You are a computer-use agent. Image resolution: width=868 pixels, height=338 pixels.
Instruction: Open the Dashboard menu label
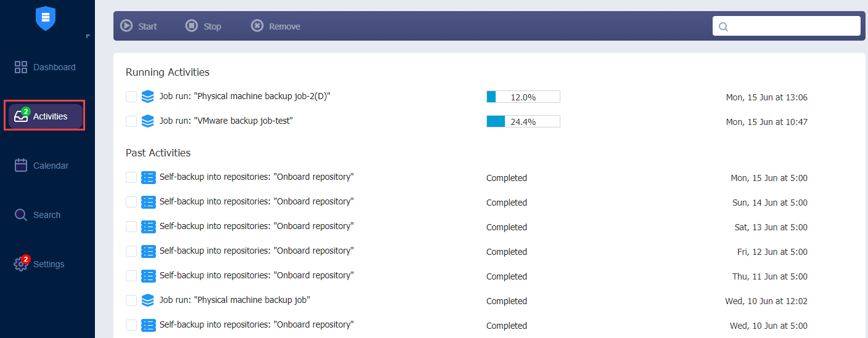tap(54, 67)
